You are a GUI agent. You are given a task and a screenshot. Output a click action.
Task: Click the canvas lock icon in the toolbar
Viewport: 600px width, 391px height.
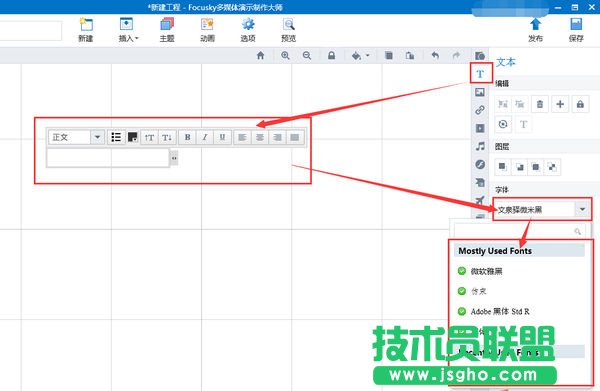tap(331, 55)
